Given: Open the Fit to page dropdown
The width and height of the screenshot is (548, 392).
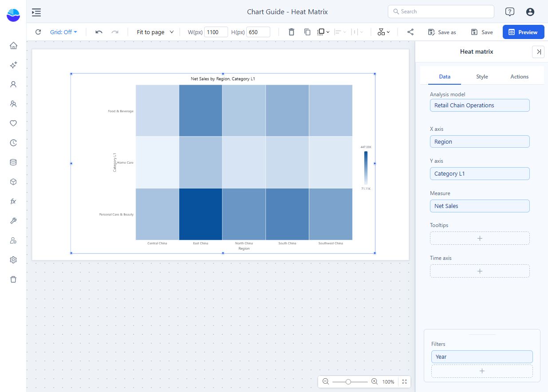Looking at the screenshot, I should (x=155, y=32).
